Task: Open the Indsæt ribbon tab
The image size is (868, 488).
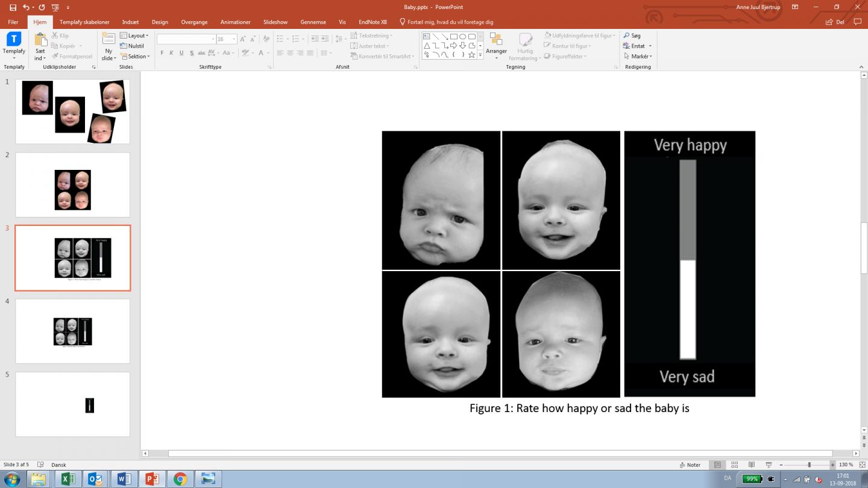Action: pos(130,22)
